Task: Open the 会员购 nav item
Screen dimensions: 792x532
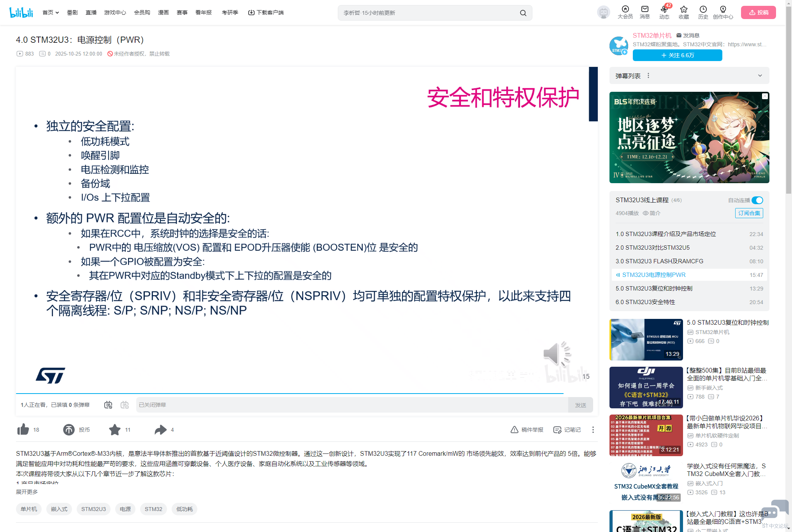Action: (142, 12)
